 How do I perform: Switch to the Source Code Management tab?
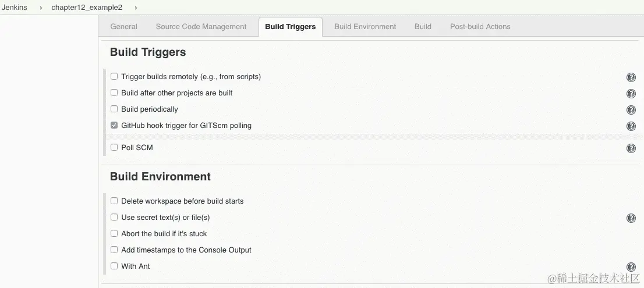[x=201, y=27]
